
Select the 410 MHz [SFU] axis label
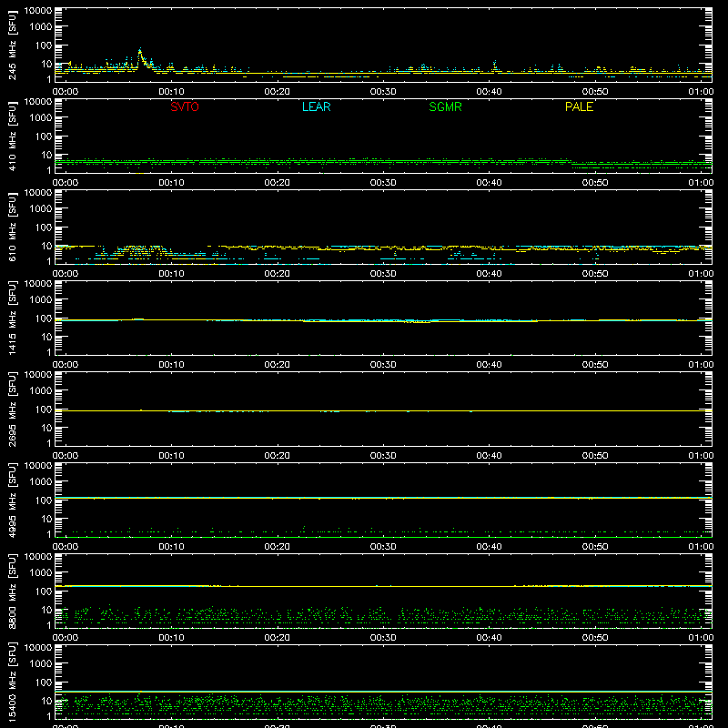click(13, 136)
